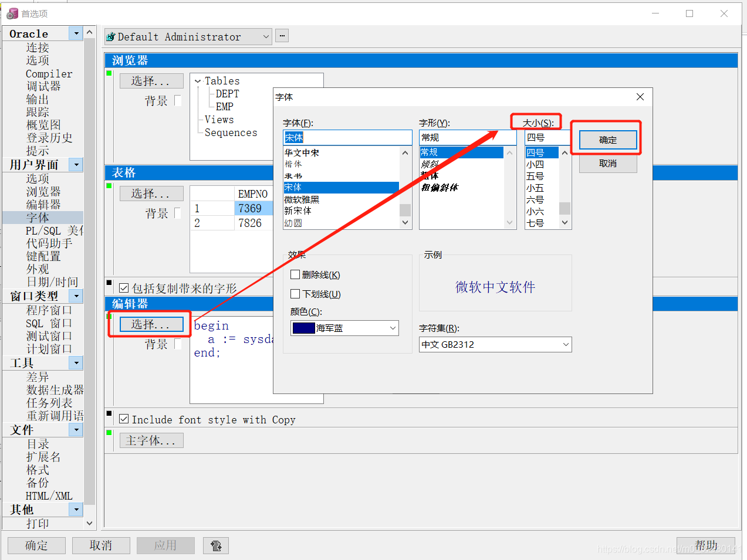Collapse the Tables tree node
Image resolution: width=747 pixels, height=560 pixels.
point(198,82)
